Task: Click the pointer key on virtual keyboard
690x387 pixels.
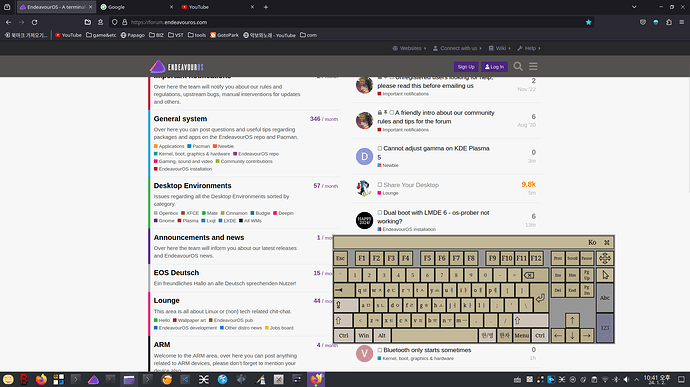Action: pyautogui.click(x=605, y=275)
